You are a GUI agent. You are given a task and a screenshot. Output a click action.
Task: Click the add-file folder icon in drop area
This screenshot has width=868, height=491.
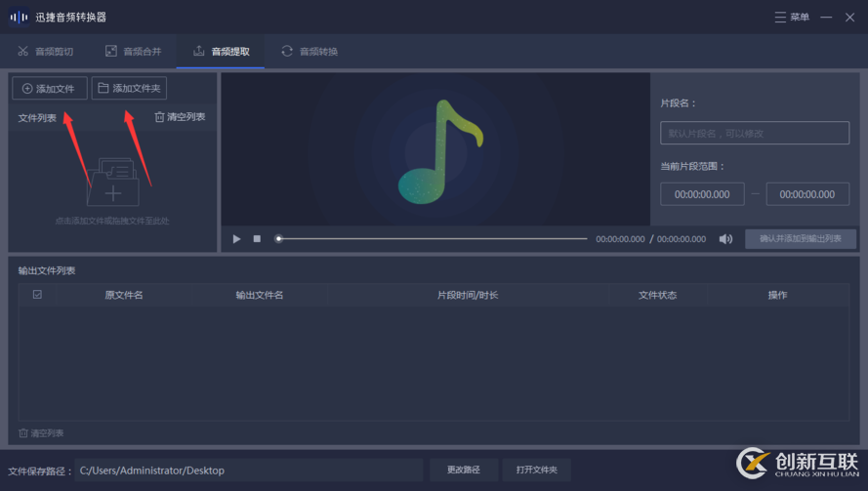point(113,183)
